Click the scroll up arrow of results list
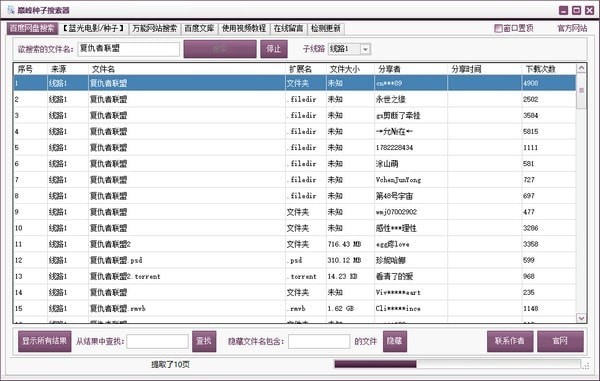The image size is (600, 381). 581,68
